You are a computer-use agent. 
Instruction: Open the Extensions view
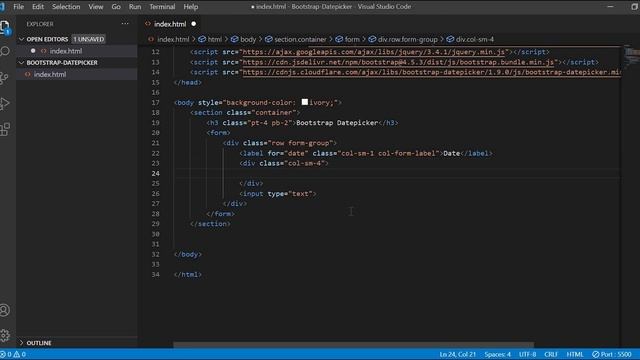click(x=5, y=129)
